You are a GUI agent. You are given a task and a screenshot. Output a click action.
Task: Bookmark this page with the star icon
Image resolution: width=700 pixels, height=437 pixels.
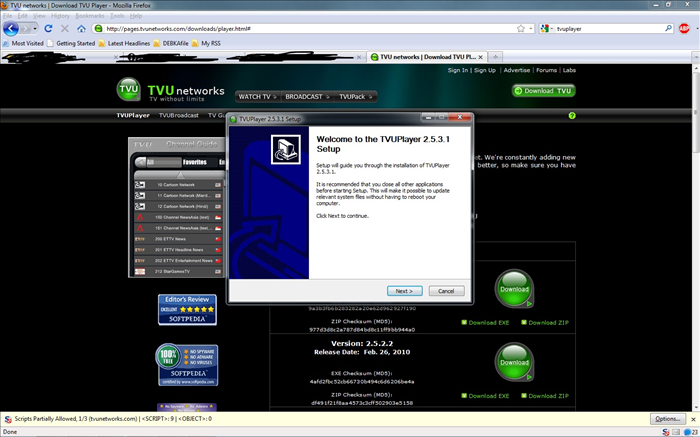[521, 29]
